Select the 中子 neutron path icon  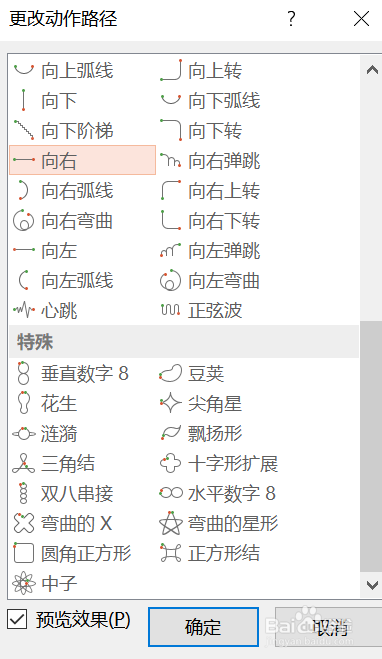pos(24,583)
